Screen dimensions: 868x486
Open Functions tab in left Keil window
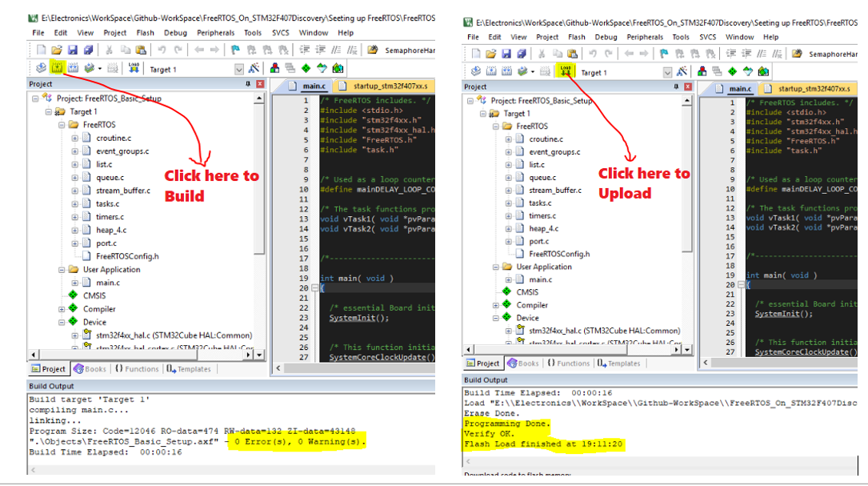pos(137,369)
